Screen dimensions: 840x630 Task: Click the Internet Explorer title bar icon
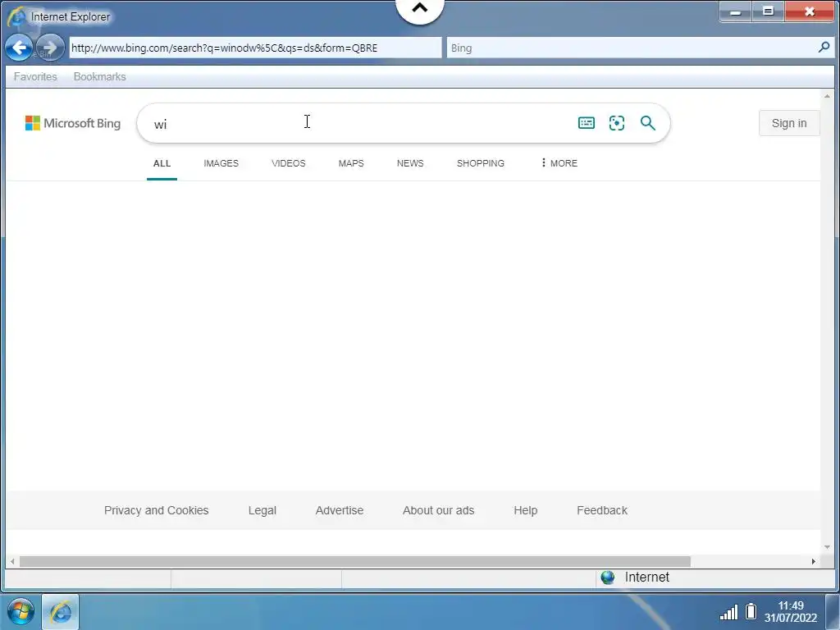16,16
